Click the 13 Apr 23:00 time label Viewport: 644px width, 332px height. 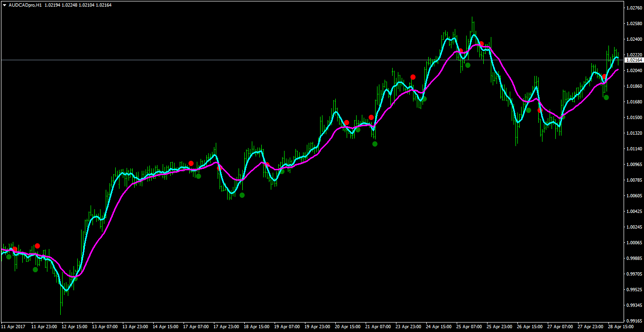click(135, 327)
